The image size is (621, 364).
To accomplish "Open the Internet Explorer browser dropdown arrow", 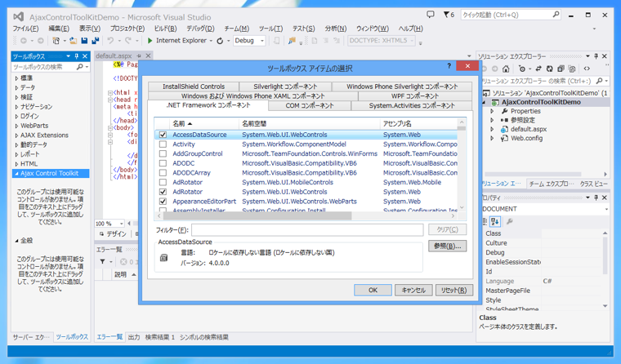I will pyautogui.click(x=211, y=40).
